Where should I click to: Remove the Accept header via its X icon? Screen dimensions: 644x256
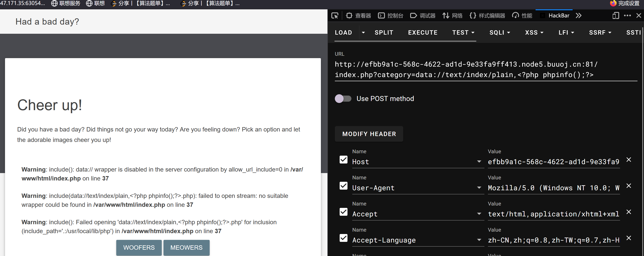[629, 212]
